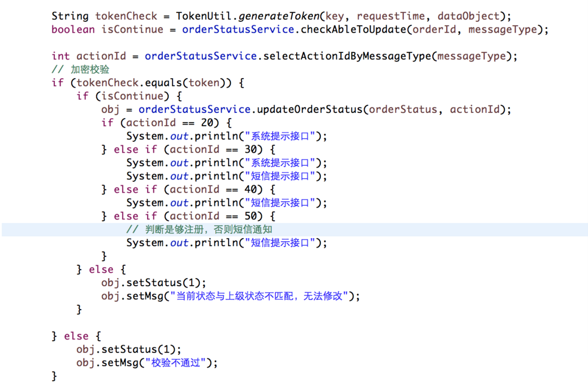The image size is (588, 391).
Task: Click the number 40 in actionId == 40
Action: (251, 189)
